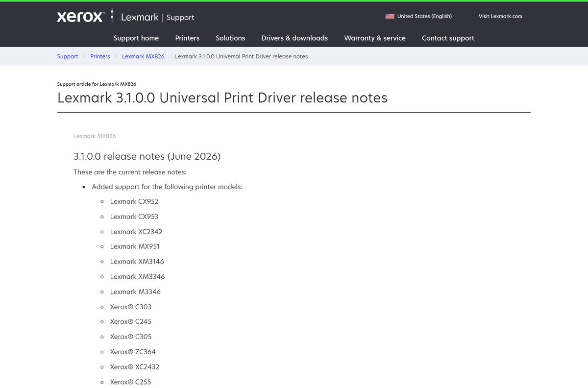
Task: Click the Xerox logo in the header
Action: point(80,17)
